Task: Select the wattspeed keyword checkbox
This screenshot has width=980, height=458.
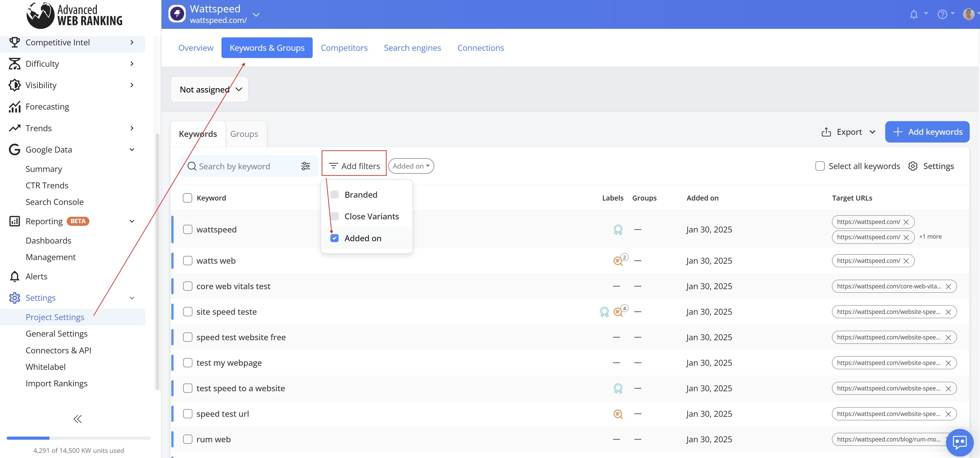Action: 188,229
